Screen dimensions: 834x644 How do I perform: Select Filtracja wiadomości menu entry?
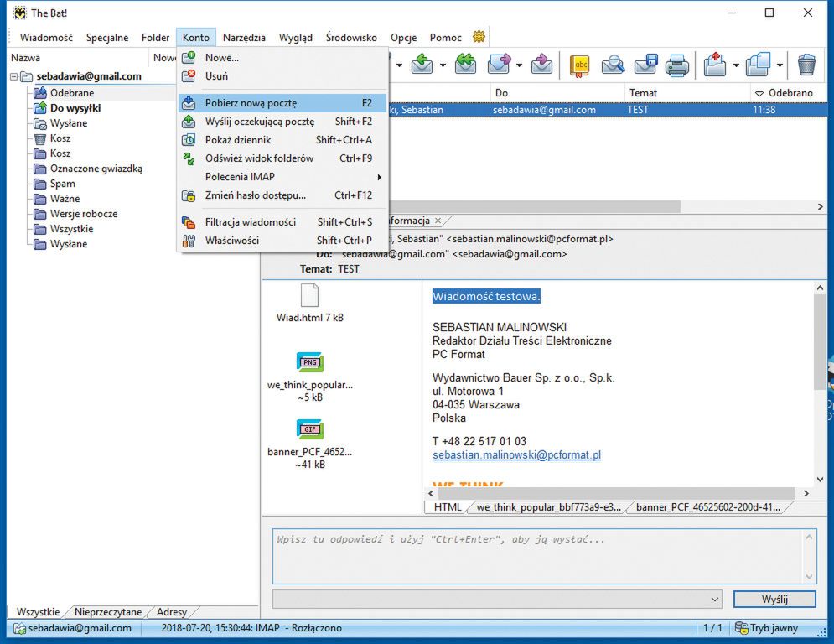[251, 222]
